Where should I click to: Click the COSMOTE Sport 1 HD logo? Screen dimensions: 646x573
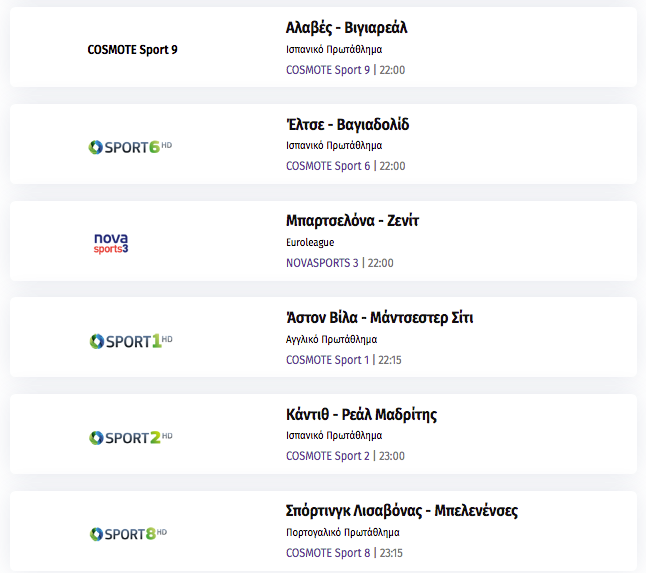[131, 341]
